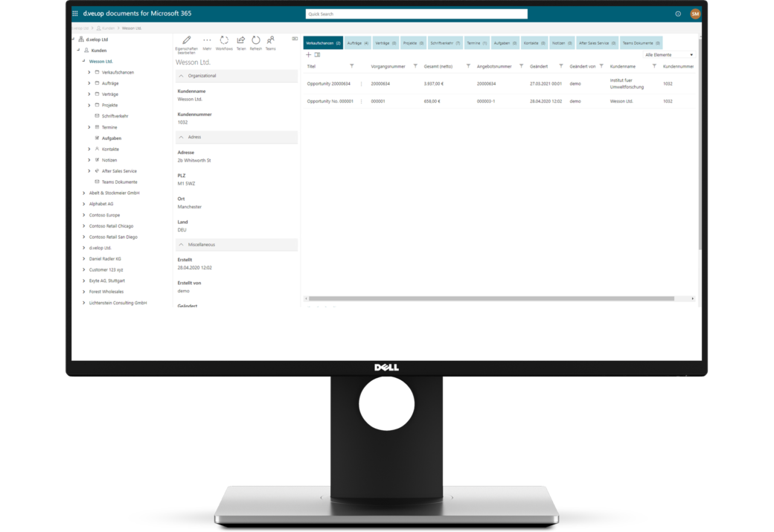
Task: Filter the Titel column
Action: click(352, 66)
